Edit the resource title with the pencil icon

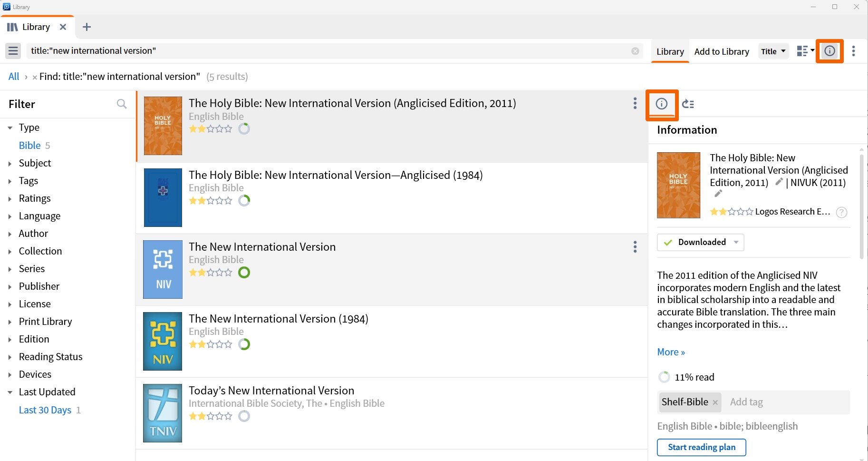point(779,182)
